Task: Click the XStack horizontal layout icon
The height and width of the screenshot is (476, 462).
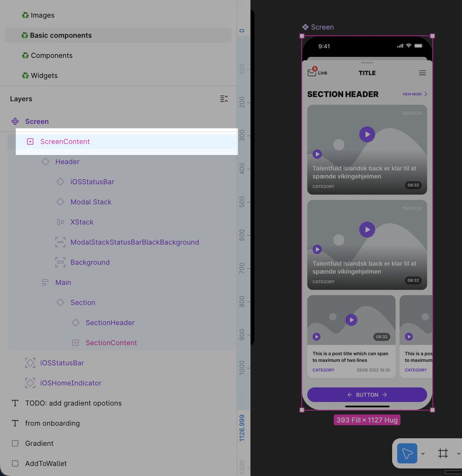Action: (60, 222)
